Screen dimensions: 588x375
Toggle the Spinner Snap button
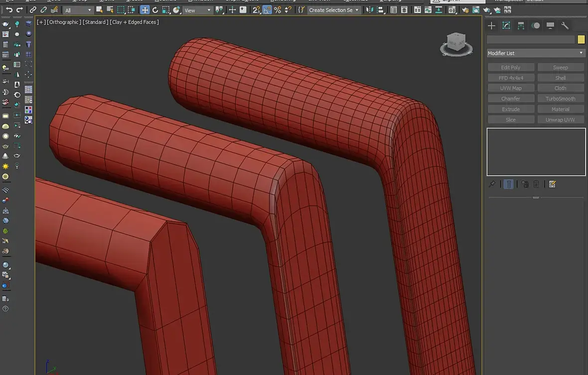[x=288, y=10]
